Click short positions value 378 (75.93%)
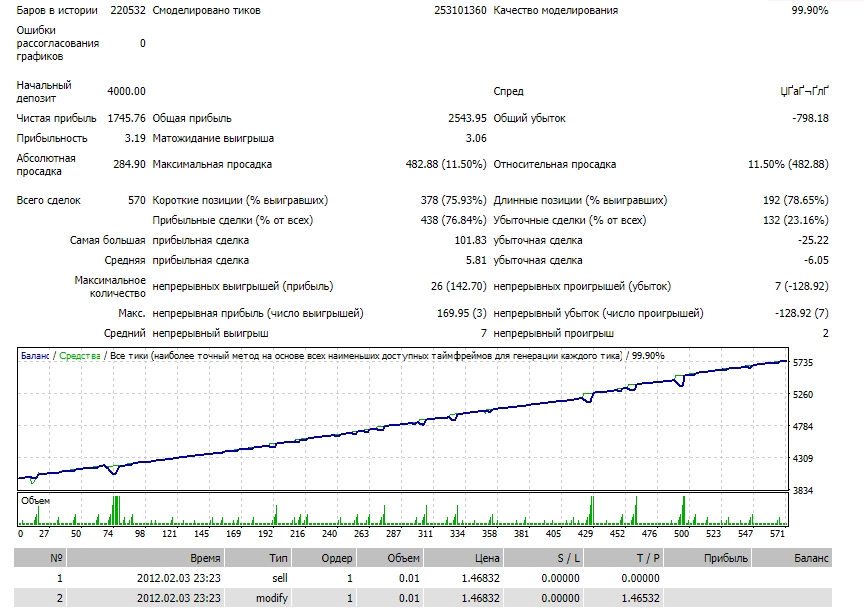 453,200
